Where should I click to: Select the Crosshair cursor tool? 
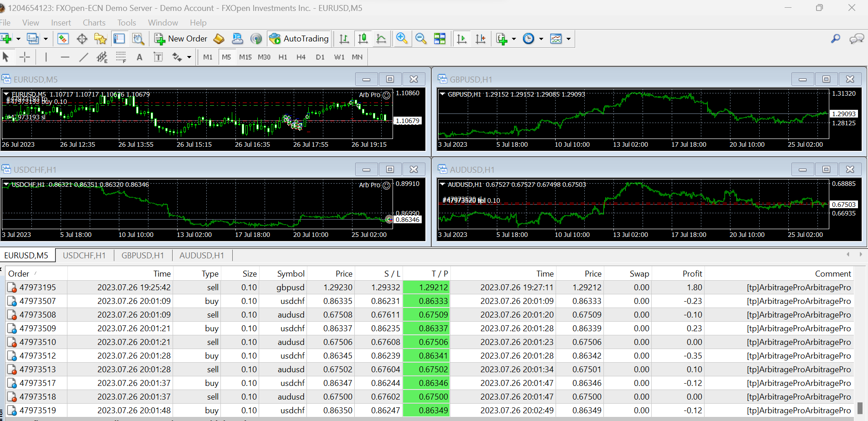[25, 57]
